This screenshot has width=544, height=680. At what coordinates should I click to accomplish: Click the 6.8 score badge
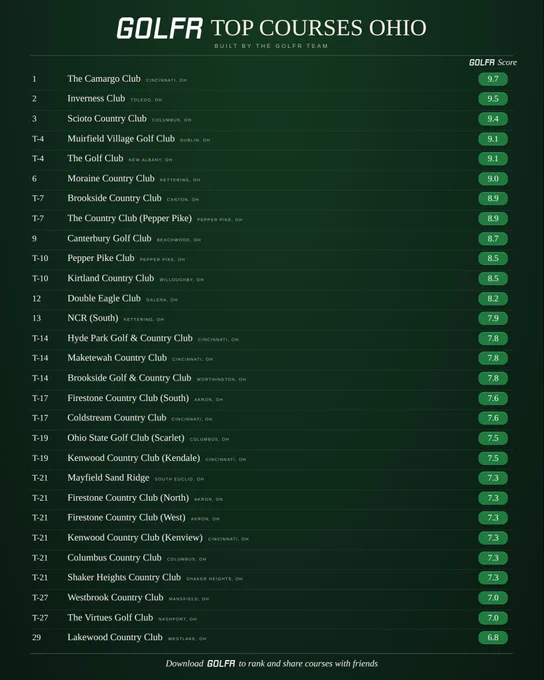tap(493, 638)
